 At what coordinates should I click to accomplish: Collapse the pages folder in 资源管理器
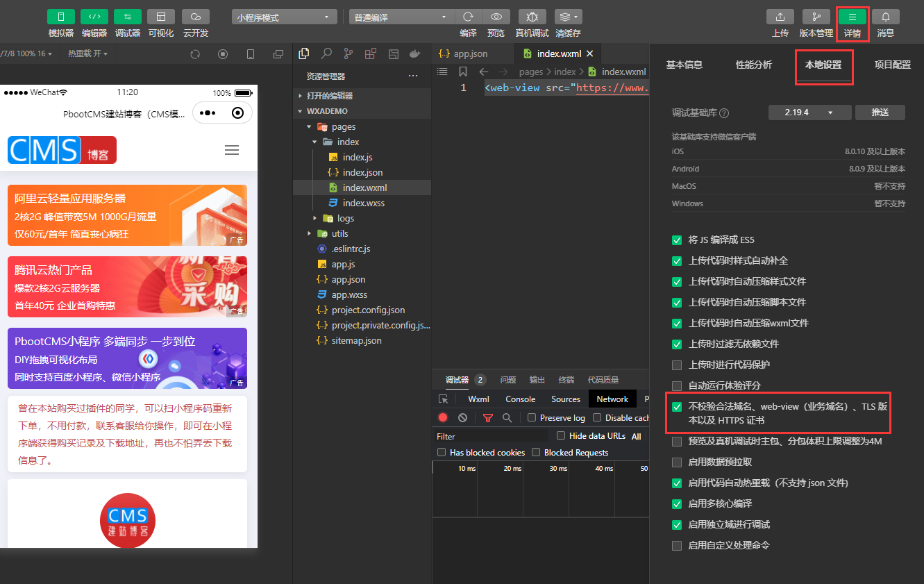tap(310, 126)
